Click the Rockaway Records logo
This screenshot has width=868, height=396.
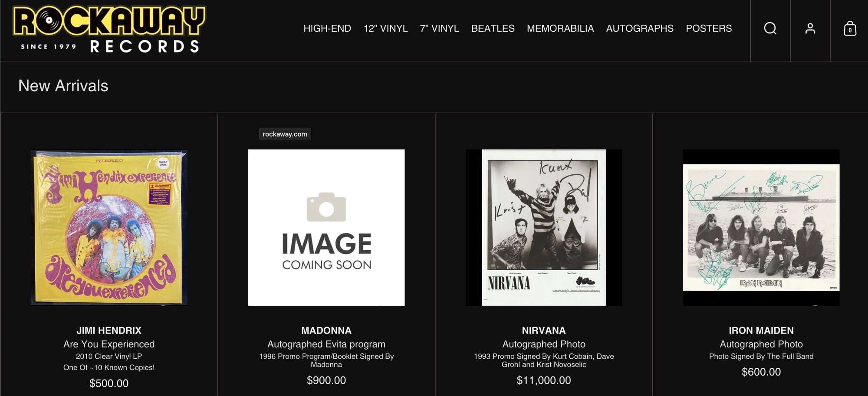pyautogui.click(x=109, y=29)
